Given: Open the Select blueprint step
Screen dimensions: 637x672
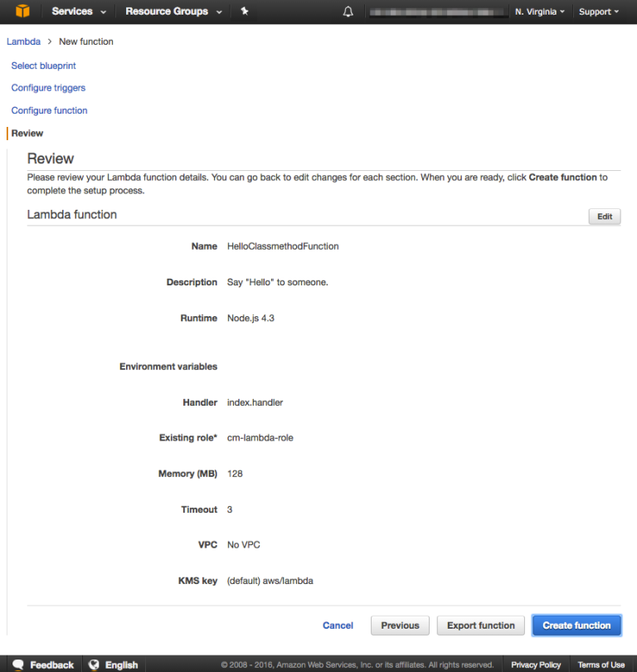Looking at the screenshot, I should [x=43, y=65].
